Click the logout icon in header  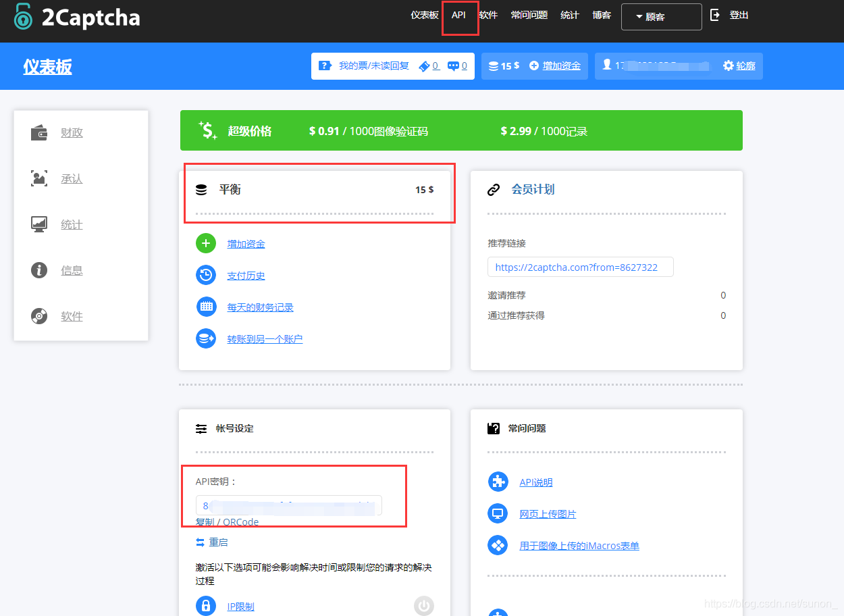click(715, 15)
